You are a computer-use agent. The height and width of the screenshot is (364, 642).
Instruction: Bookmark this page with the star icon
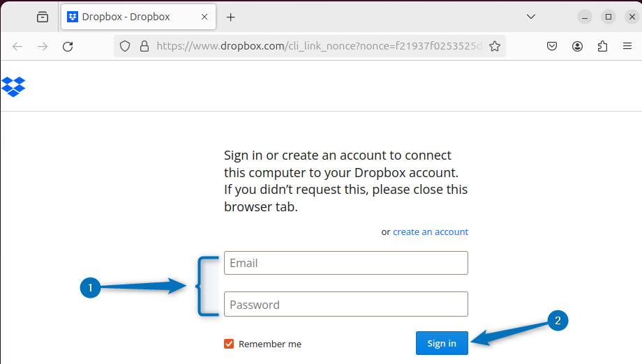495,47
